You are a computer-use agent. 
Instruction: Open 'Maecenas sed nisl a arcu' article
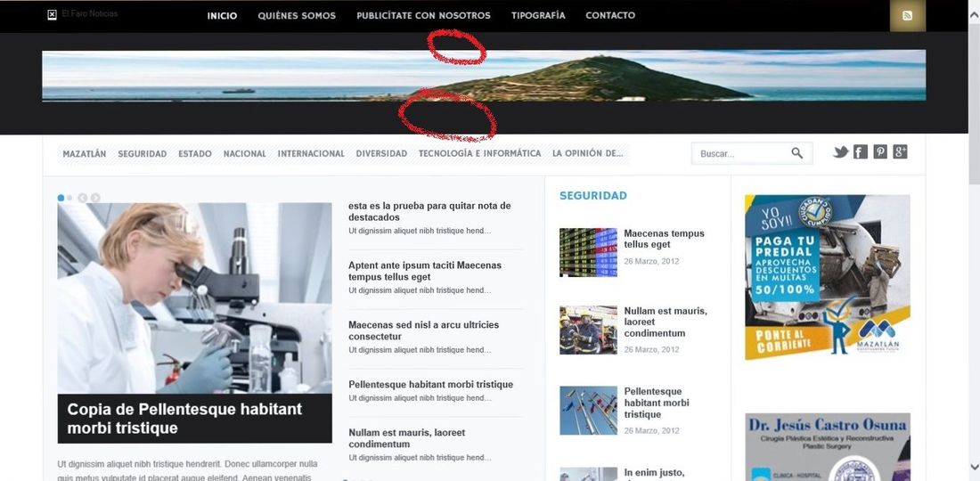coord(424,330)
